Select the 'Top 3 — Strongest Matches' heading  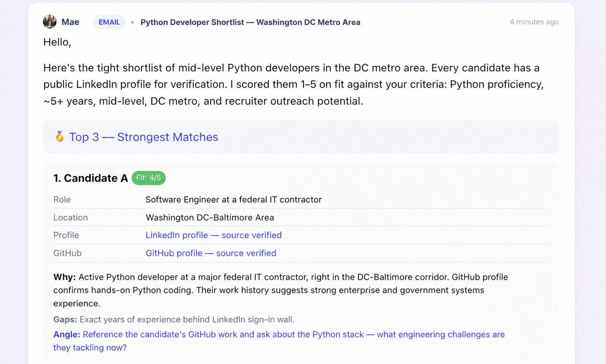tap(143, 137)
